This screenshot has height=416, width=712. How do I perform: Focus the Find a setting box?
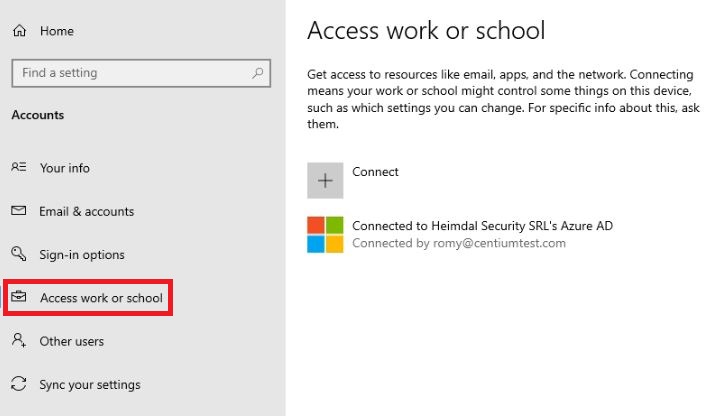(141, 73)
